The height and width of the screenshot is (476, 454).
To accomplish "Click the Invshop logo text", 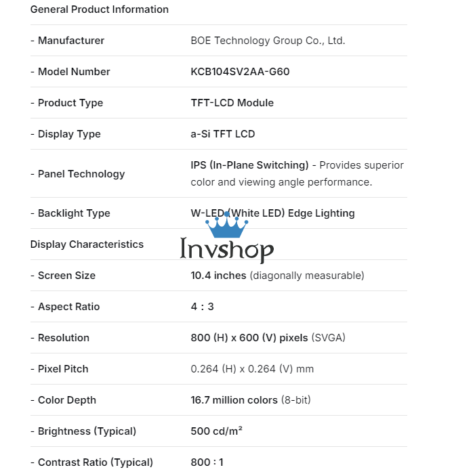I will pos(227,250).
